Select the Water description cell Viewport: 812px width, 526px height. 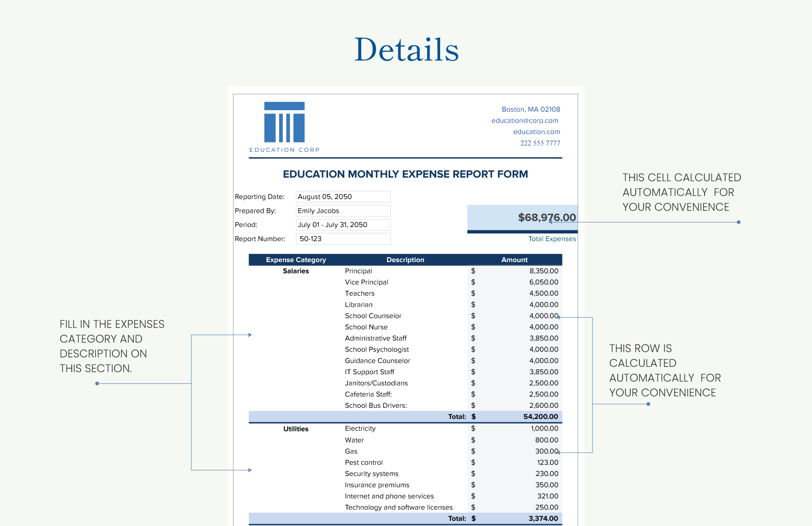(x=354, y=440)
